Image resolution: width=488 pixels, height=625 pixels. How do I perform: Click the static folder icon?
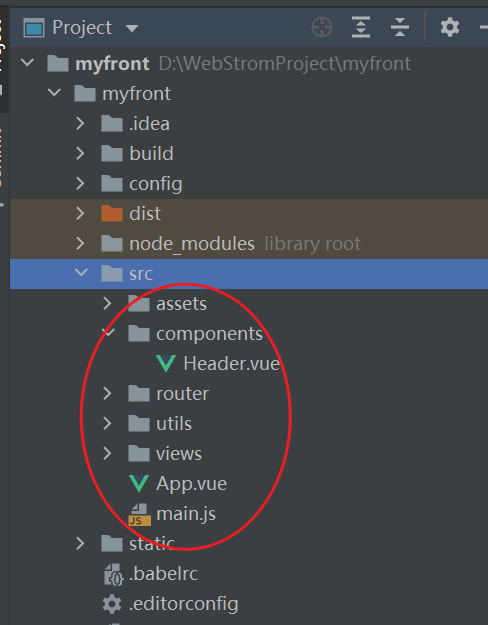(x=112, y=543)
